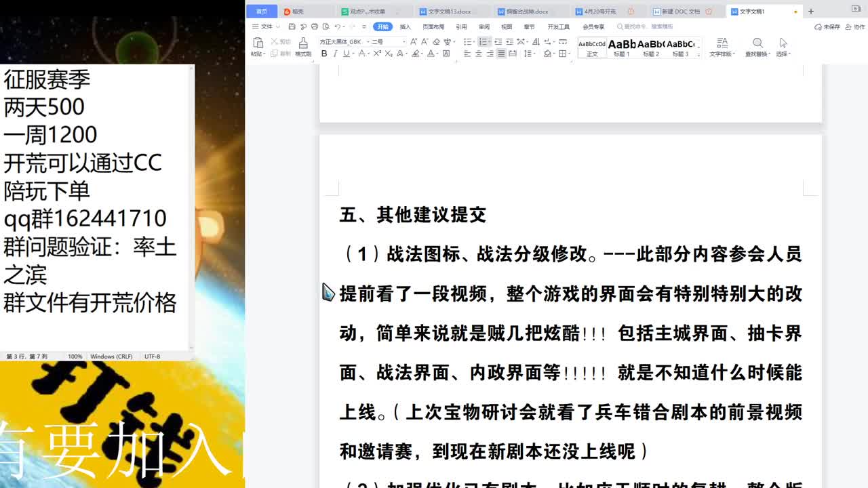
Task: Center align text
Action: point(478,54)
